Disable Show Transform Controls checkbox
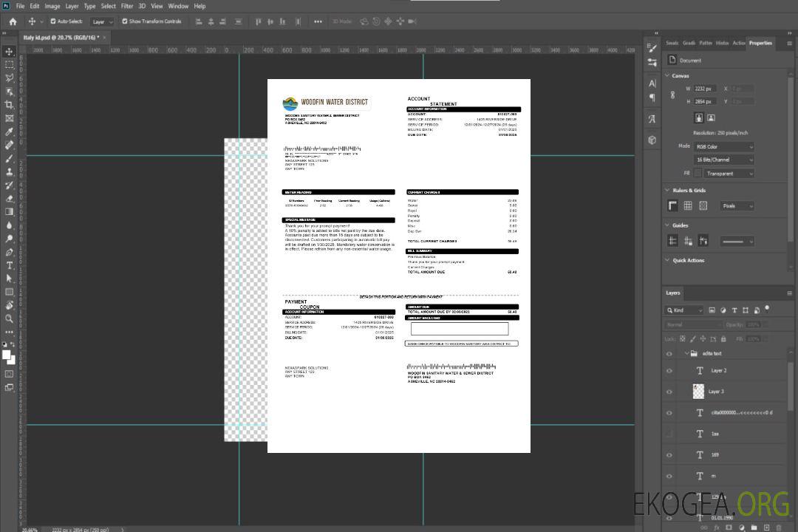Image resolution: width=798 pixels, height=532 pixels. point(125,21)
